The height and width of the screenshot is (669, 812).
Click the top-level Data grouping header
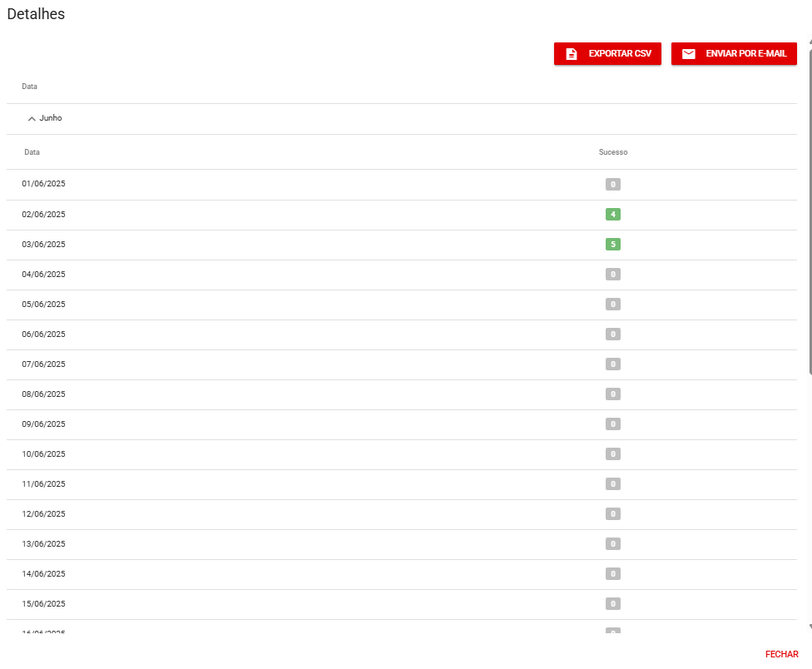click(x=29, y=87)
